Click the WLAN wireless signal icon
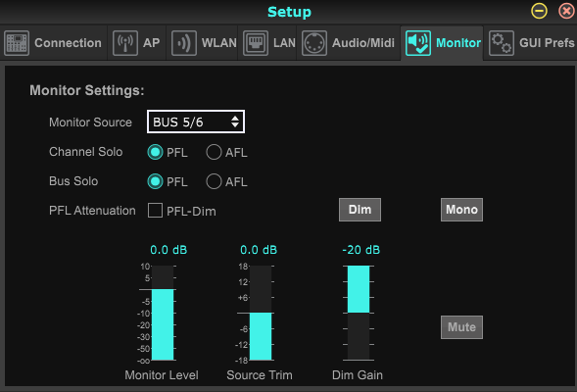577x392 pixels. coord(183,43)
